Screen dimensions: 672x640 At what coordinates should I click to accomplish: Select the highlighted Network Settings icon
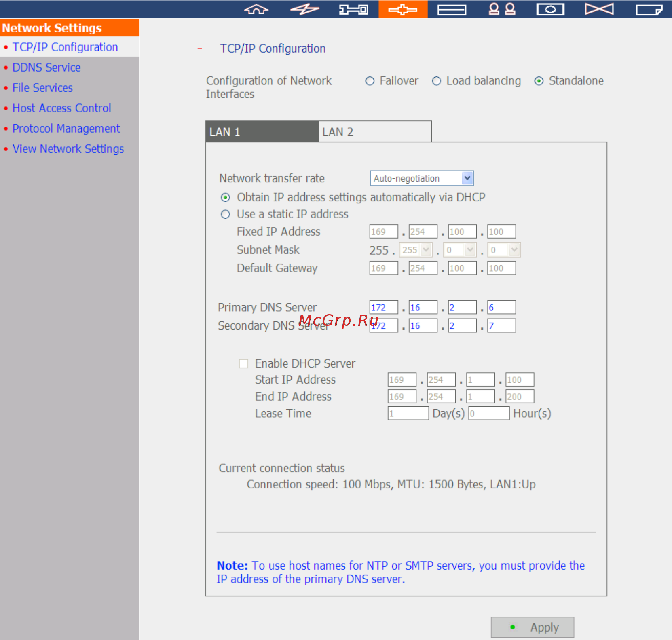coord(403,9)
